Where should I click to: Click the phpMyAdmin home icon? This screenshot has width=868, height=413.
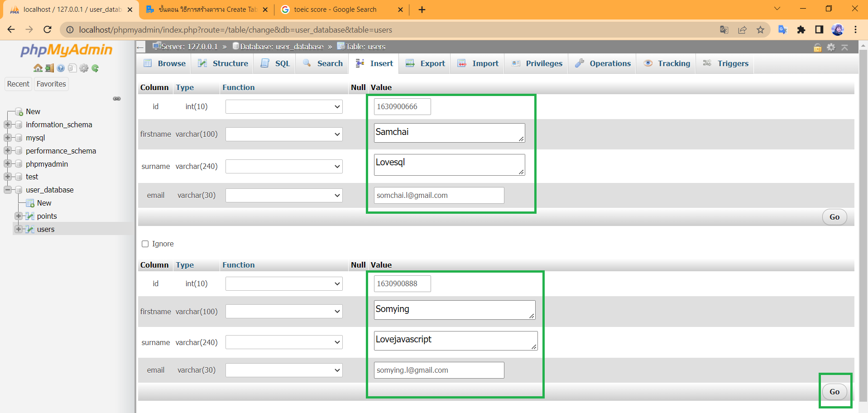point(38,68)
